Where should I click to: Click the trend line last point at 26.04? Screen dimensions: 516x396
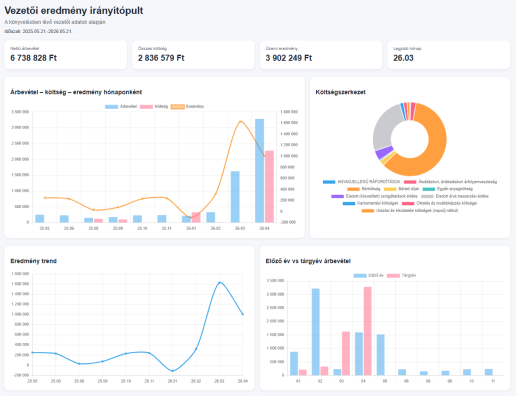tap(243, 314)
